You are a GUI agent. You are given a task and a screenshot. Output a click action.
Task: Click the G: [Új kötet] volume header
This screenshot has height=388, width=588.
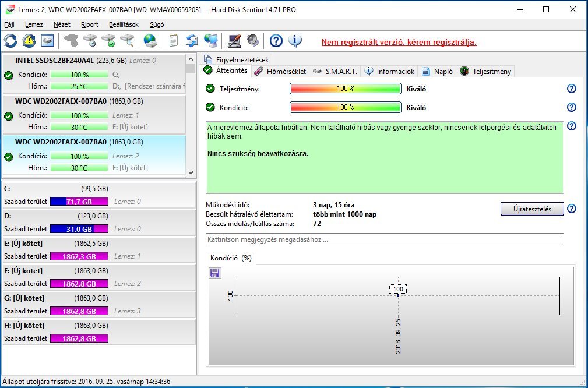tap(24, 298)
